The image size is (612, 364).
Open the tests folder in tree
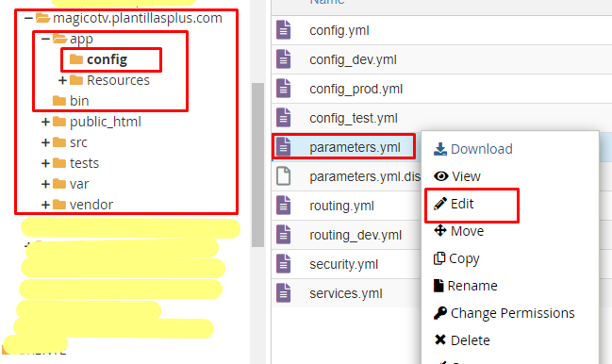click(84, 163)
